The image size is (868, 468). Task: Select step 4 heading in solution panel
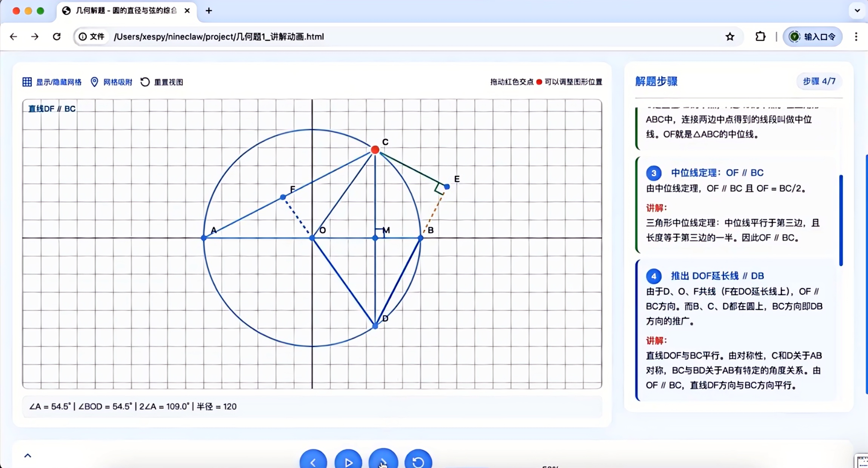717,276
